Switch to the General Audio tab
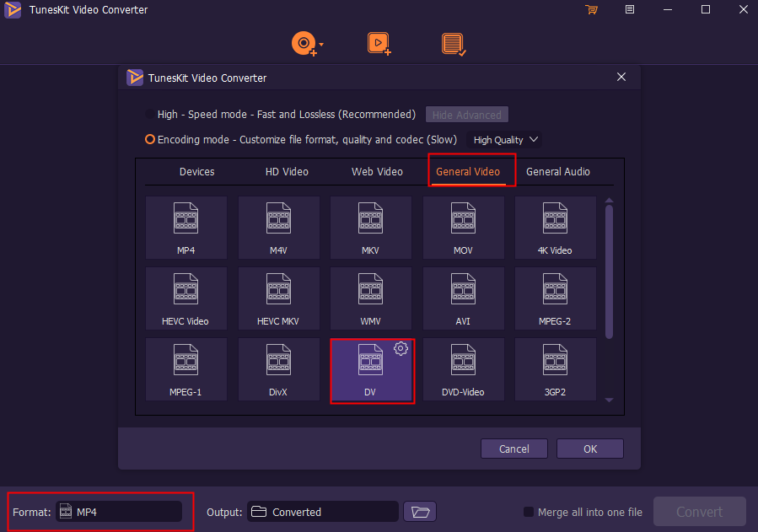Viewport: 758px width, 532px height. pos(558,171)
